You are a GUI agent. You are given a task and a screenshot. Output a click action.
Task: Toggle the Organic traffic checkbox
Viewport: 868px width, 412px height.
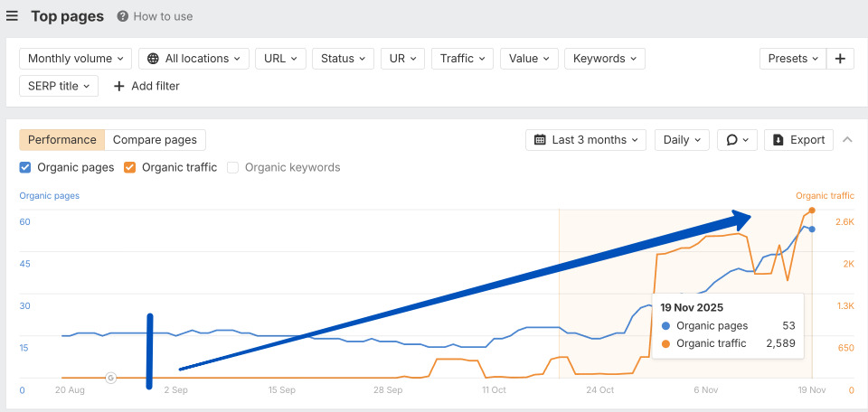point(129,167)
